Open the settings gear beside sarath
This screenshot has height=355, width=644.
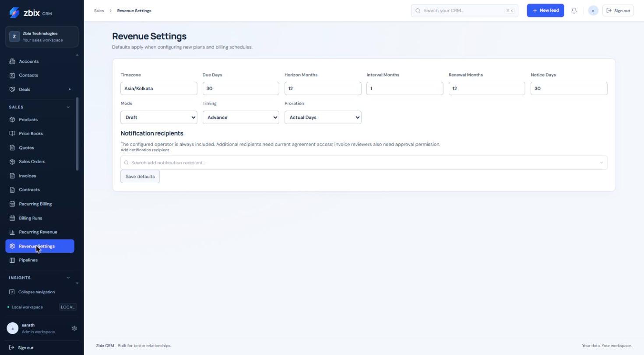click(74, 328)
